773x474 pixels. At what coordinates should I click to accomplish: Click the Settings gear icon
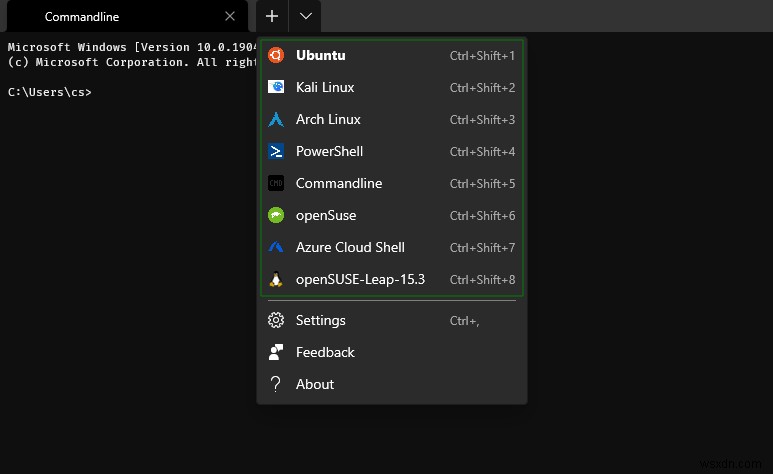click(276, 321)
